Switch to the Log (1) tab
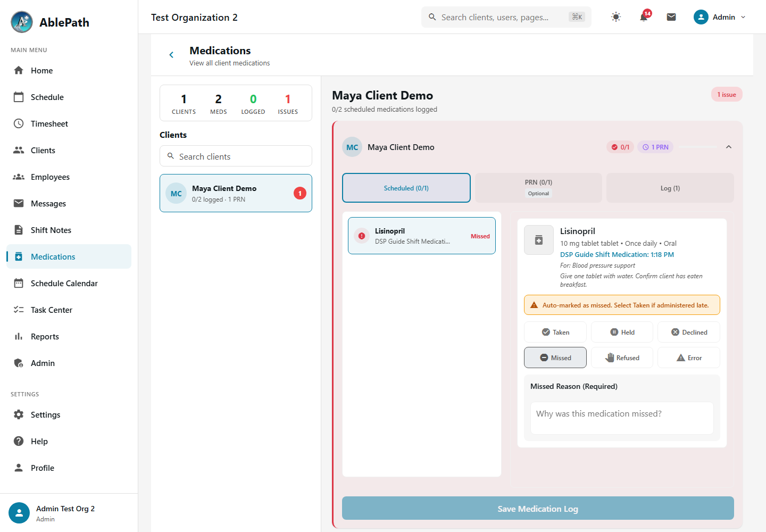Image resolution: width=766 pixels, height=532 pixels. tap(670, 188)
